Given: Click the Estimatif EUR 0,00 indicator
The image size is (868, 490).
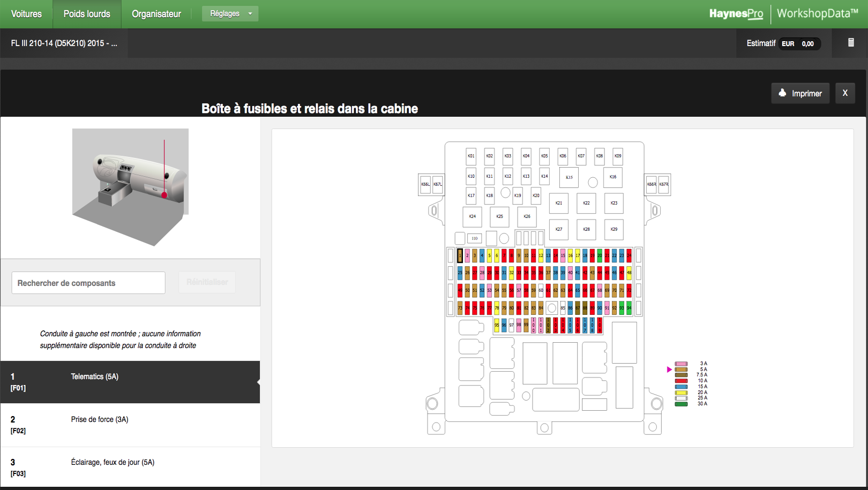Looking at the screenshot, I should 783,43.
